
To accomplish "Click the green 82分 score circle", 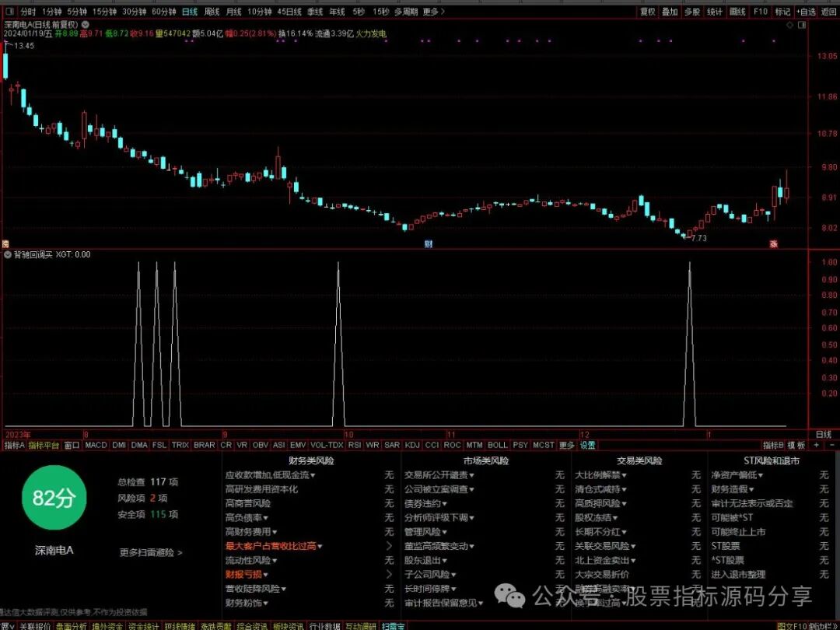I will [54, 499].
